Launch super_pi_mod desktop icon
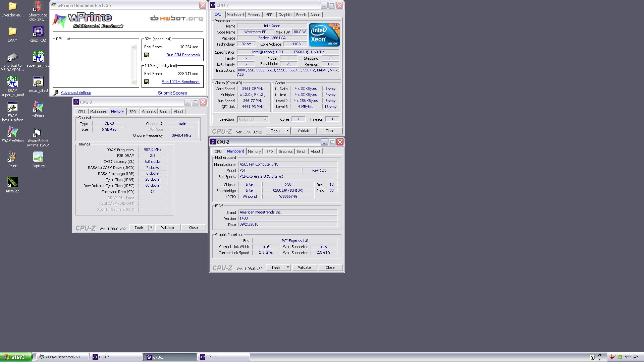The height and width of the screenshot is (362, 644). tap(38, 59)
